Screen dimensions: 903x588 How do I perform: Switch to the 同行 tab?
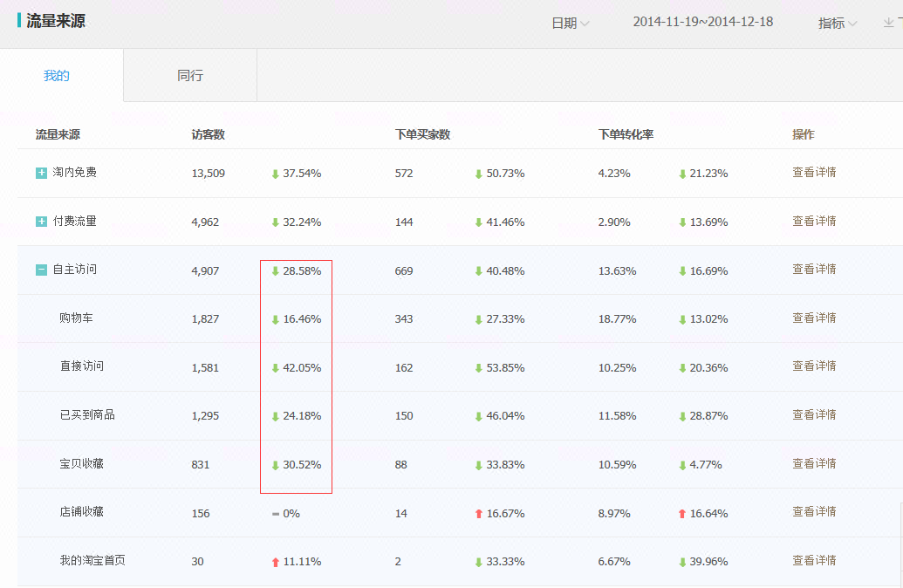[190, 76]
